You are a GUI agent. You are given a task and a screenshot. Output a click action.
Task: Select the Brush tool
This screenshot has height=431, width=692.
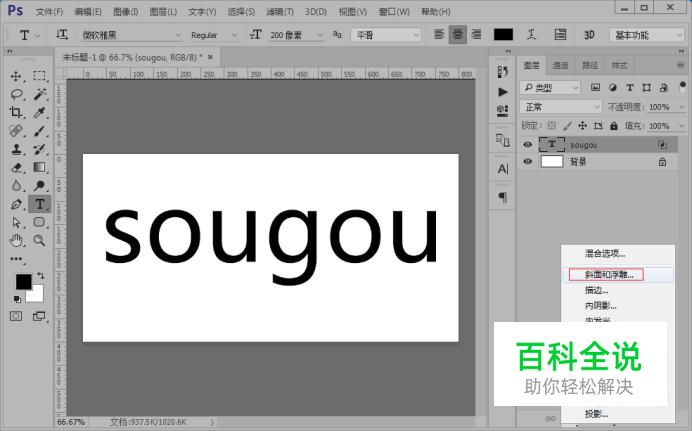[x=39, y=131]
